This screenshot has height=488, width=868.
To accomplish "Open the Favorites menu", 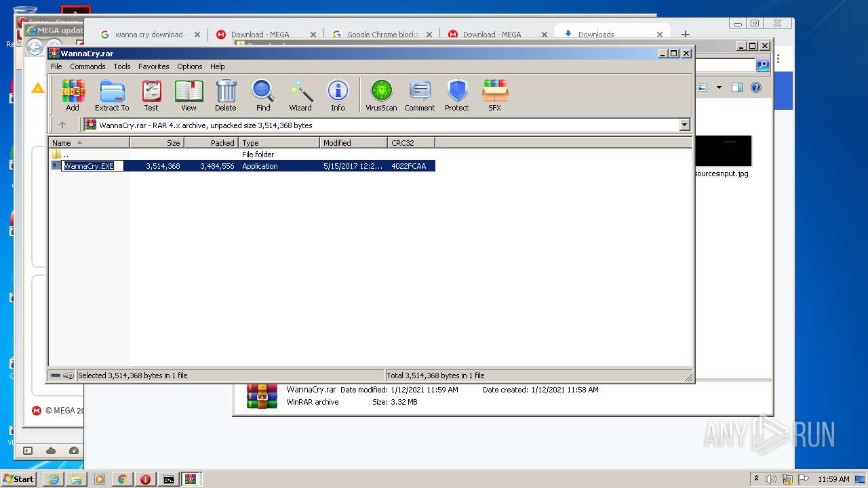I will pyautogui.click(x=154, y=66).
